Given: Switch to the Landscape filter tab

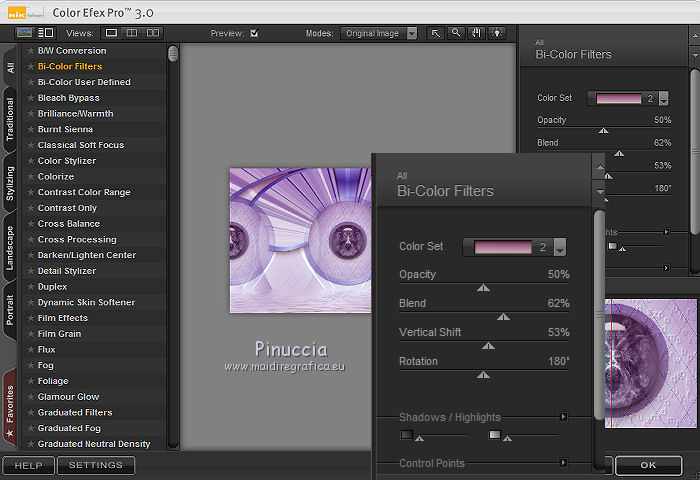Looking at the screenshot, I should 10,247.
